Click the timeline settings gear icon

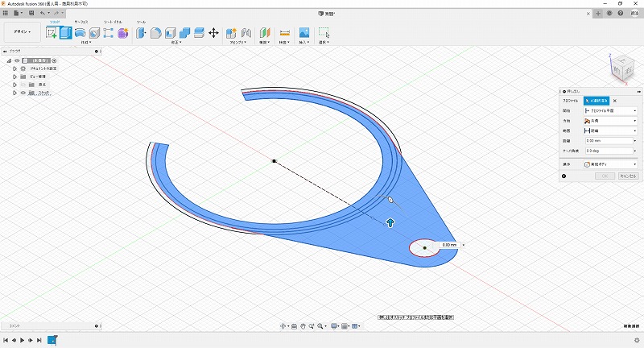[636, 341]
